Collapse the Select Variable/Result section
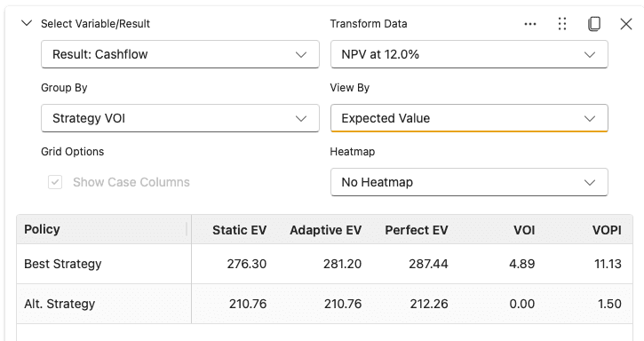Image resolution: width=644 pixels, height=341 pixels. click(x=27, y=23)
